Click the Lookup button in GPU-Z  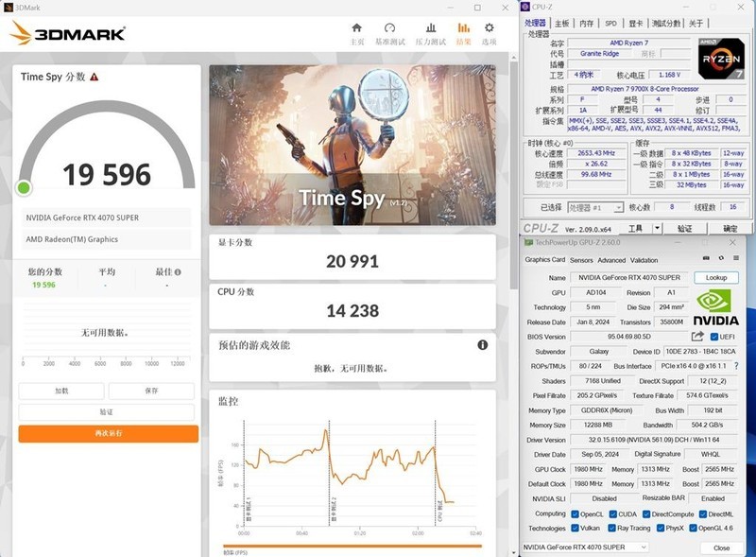[x=716, y=277]
